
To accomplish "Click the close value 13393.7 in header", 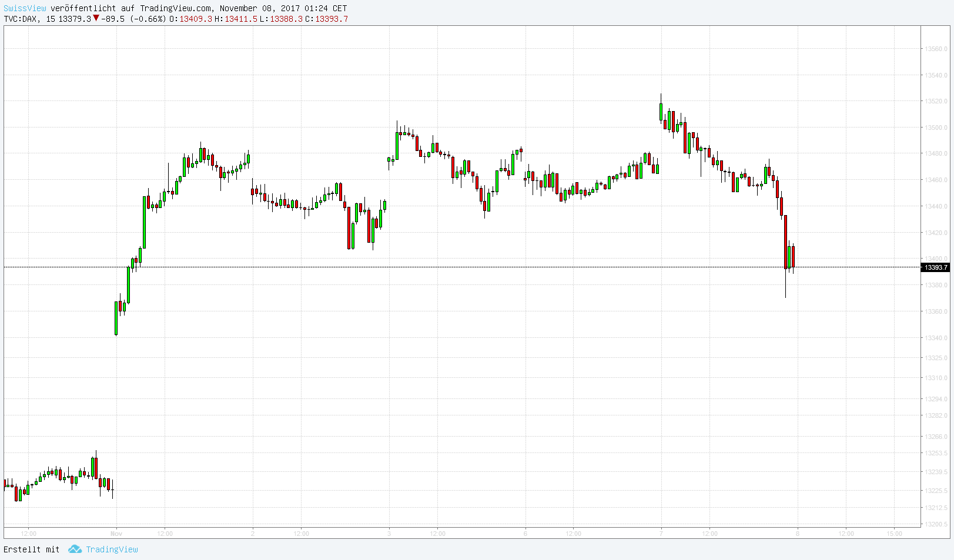I will point(332,19).
